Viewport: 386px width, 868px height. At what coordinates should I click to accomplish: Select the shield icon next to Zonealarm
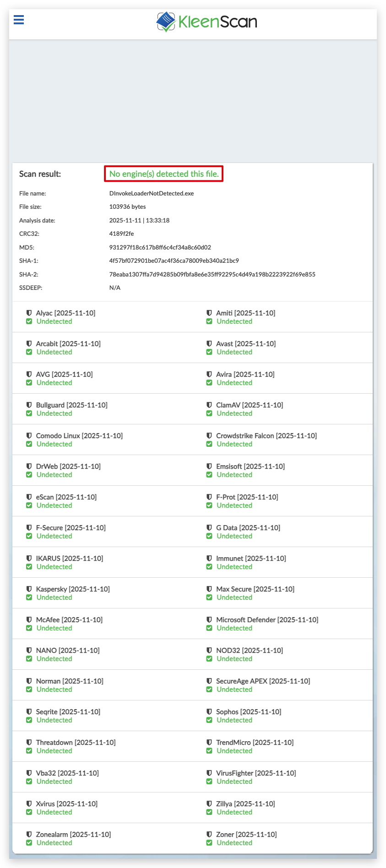tap(29, 835)
